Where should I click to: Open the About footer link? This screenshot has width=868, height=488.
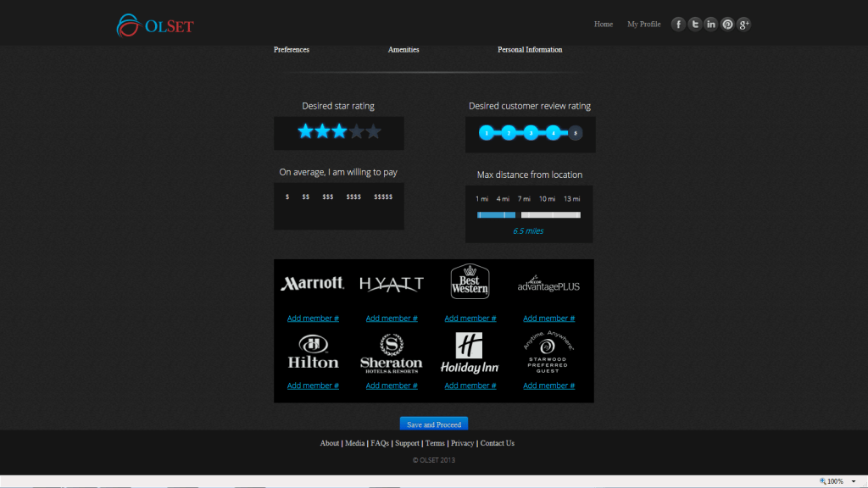tap(330, 443)
